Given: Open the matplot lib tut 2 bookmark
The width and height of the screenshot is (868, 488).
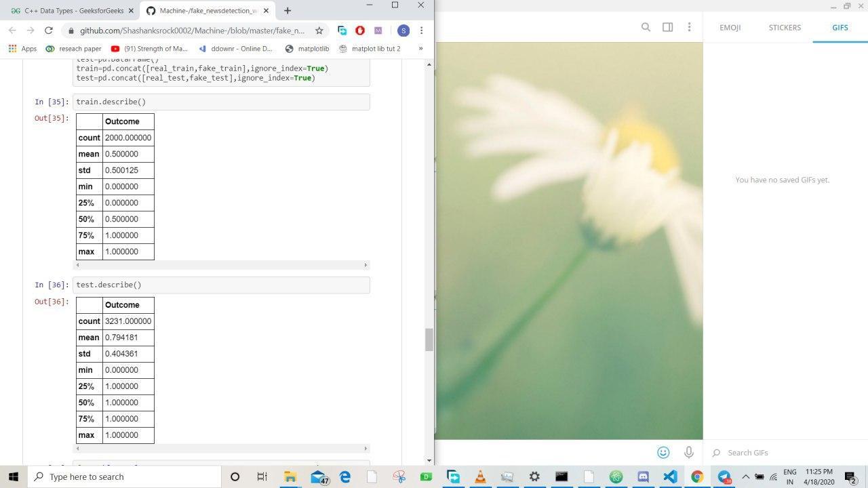Looking at the screenshot, I should click(x=370, y=49).
